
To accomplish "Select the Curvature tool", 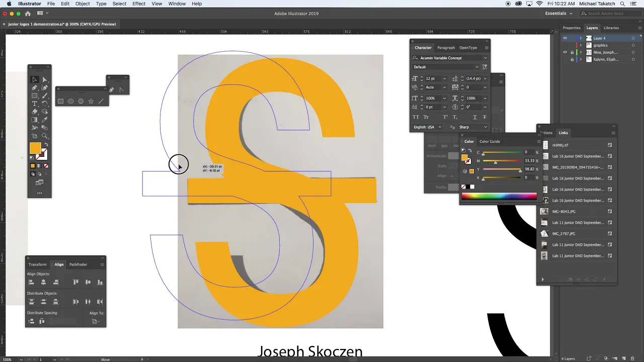I will point(45,87).
